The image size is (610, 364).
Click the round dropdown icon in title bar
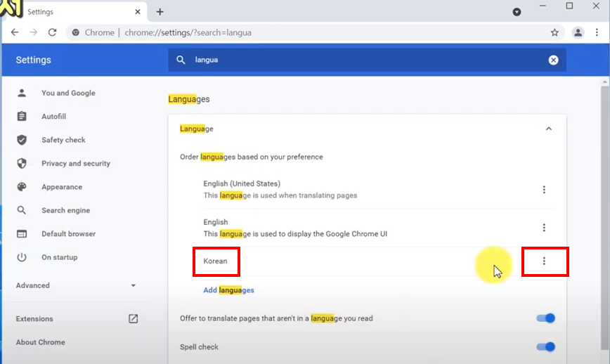click(517, 12)
